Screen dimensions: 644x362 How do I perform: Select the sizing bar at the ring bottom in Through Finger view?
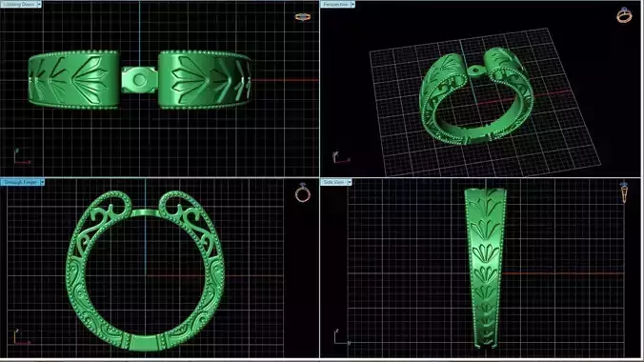(x=145, y=343)
